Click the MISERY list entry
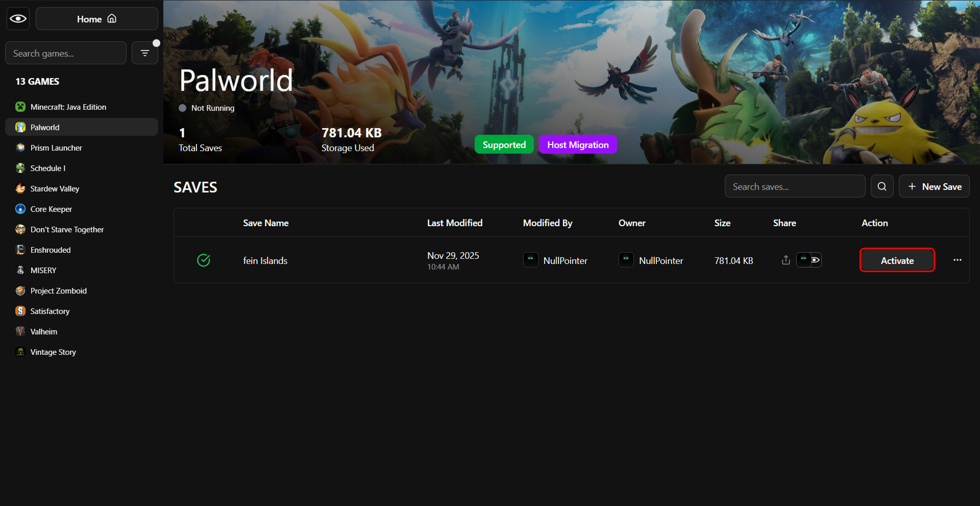Screen dimensions: 980x506 pos(82,270)
